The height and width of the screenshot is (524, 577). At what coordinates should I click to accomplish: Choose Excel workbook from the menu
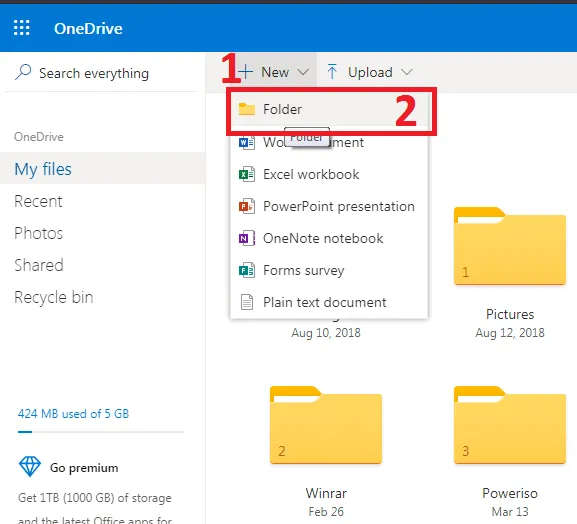329,174
